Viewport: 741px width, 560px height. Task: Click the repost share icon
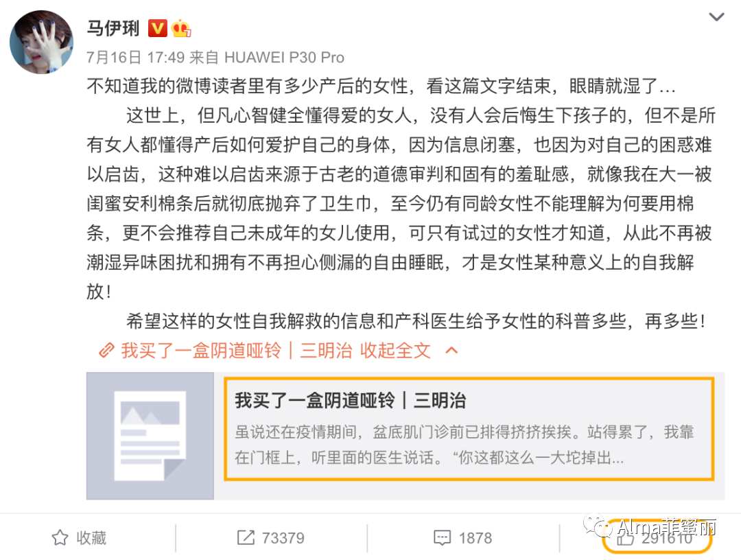click(x=246, y=537)
